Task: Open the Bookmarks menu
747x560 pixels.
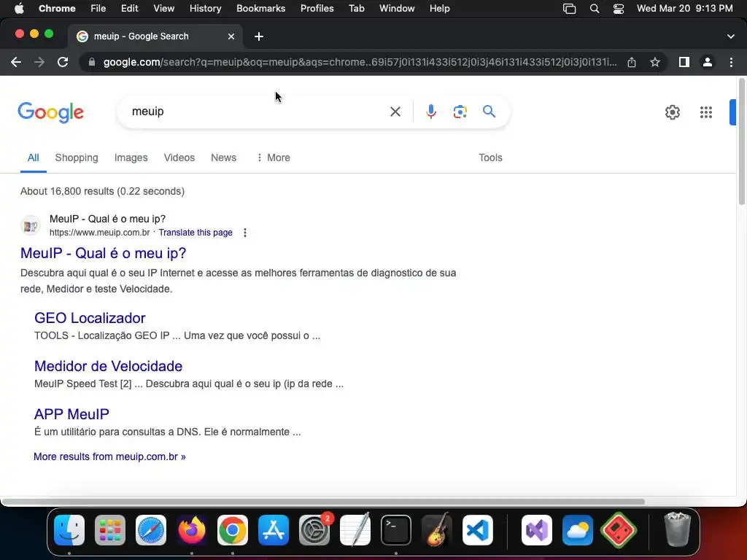Action: click(x=260, y=9)
